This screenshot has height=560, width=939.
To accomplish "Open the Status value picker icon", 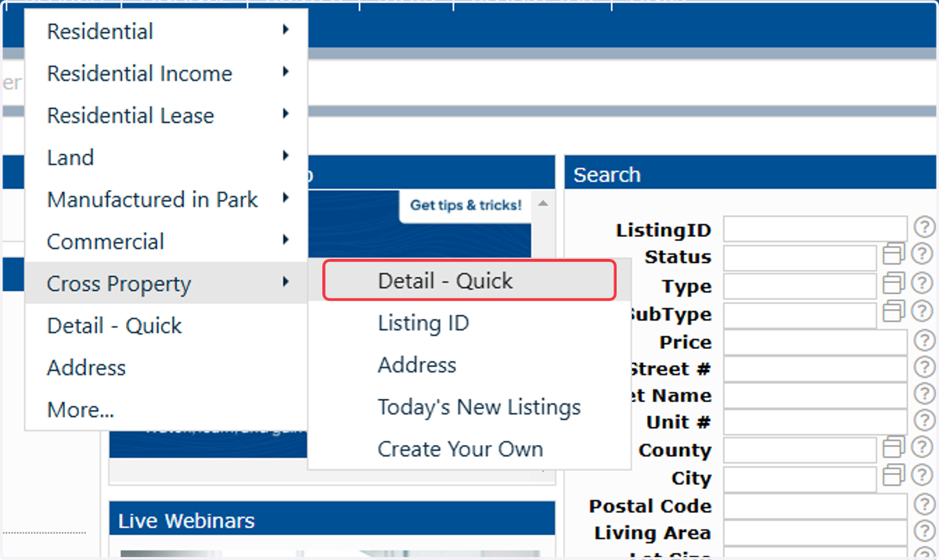I will [x=894, y=254].
